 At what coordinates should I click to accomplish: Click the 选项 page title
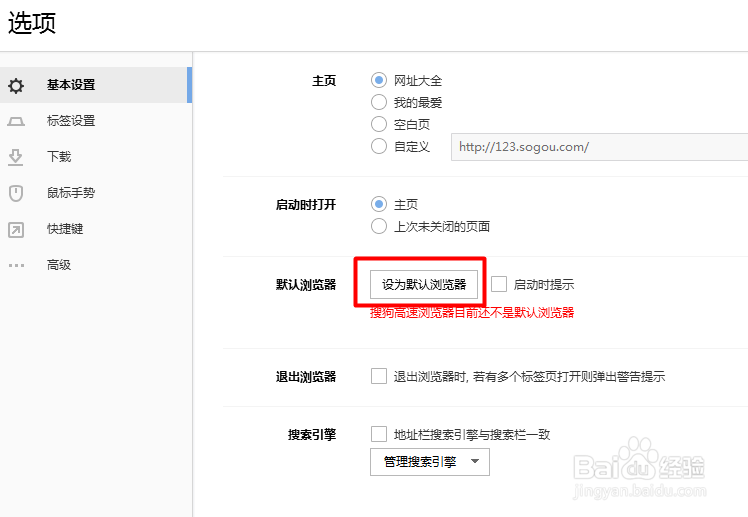pyautogui.click(x=32, y=22)
